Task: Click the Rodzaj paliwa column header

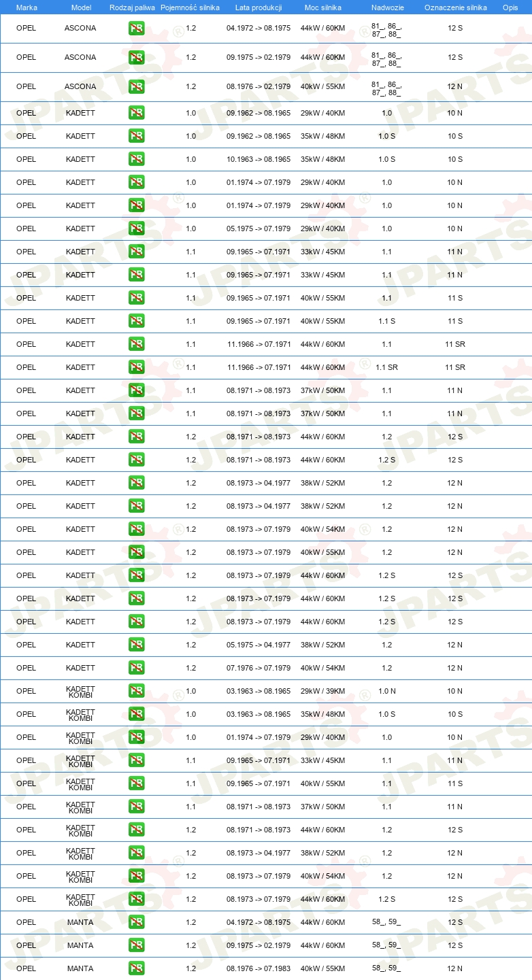Action: tap(132, 7)
